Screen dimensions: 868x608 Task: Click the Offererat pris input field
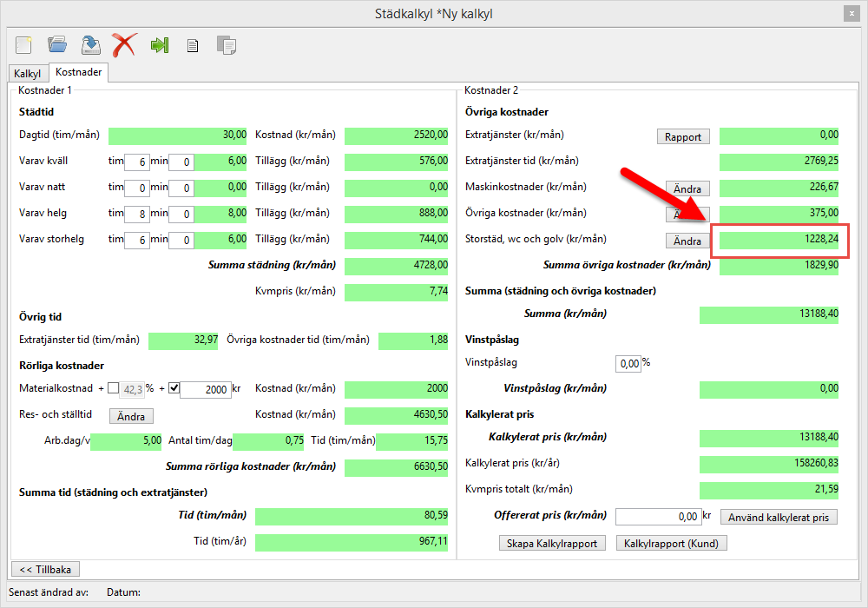pos(657,517)
